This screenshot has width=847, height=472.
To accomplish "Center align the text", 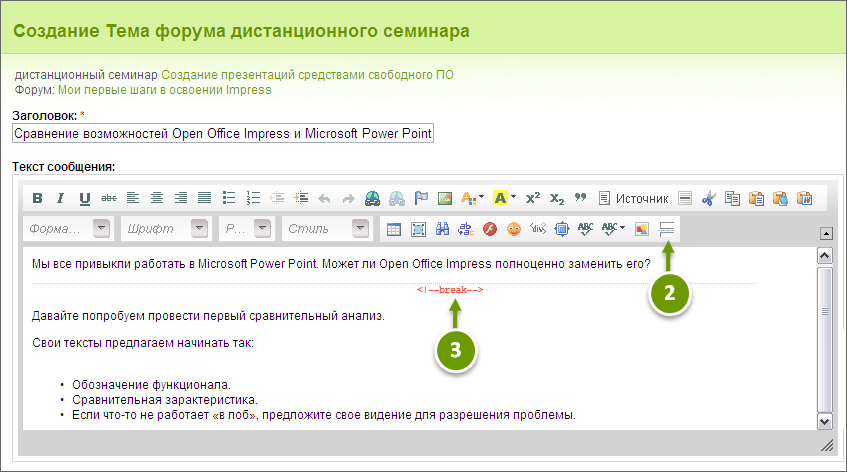I will coord(157,198).
